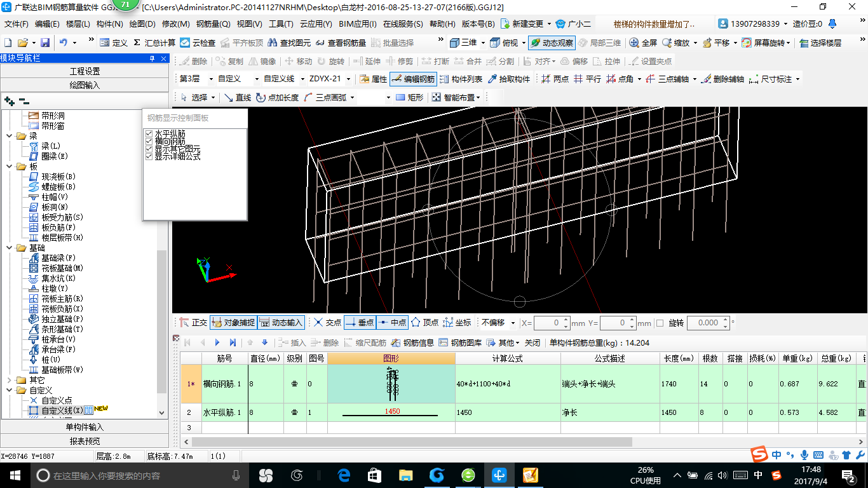868x488 pixels.
Task: Open the 绘图(D) menu
Action: click(x=142, y=24)
